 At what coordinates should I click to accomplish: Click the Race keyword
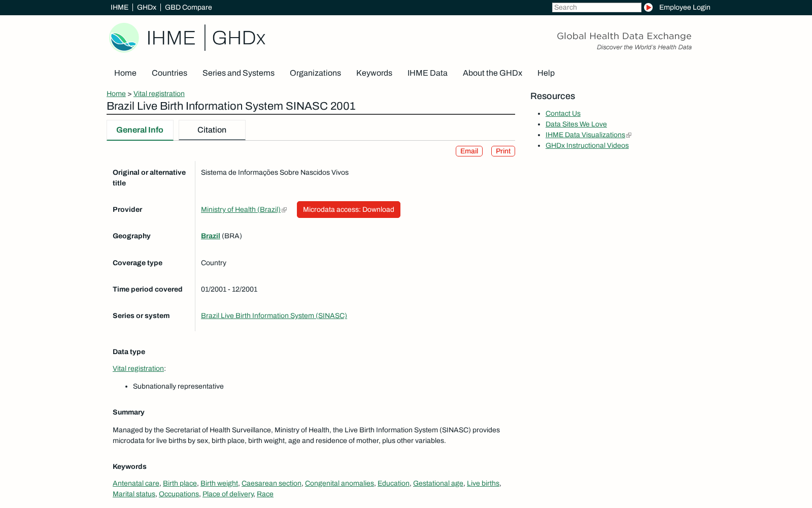(x=265, y=494)
